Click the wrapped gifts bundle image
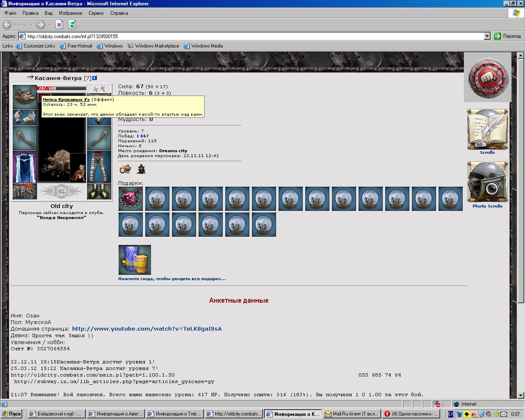This screenshot has height=420, width=525. pos(135,260)
